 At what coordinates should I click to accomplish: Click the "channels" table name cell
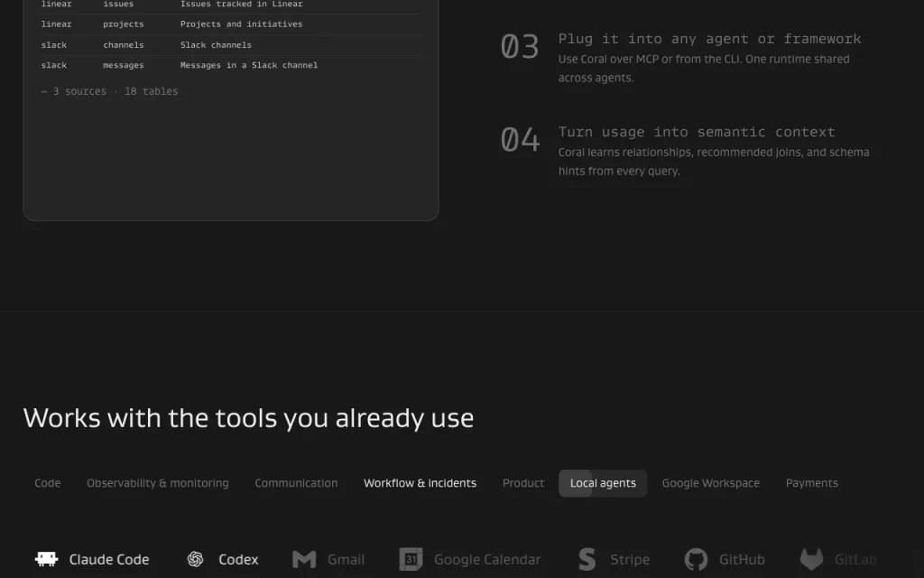click(x=123, y=45)
